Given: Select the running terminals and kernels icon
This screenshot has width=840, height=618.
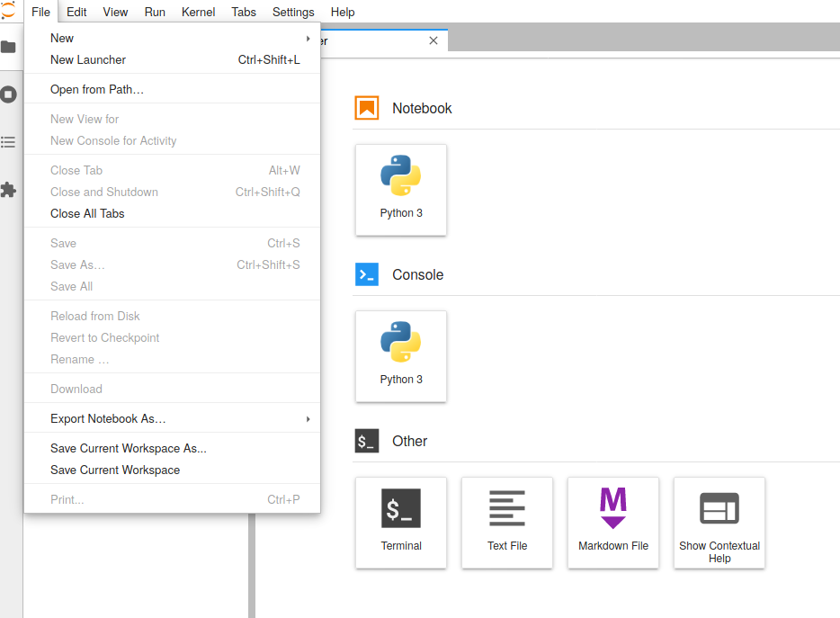Looking at the screenshot, I should pyautogui.click(x=9, y=95).
